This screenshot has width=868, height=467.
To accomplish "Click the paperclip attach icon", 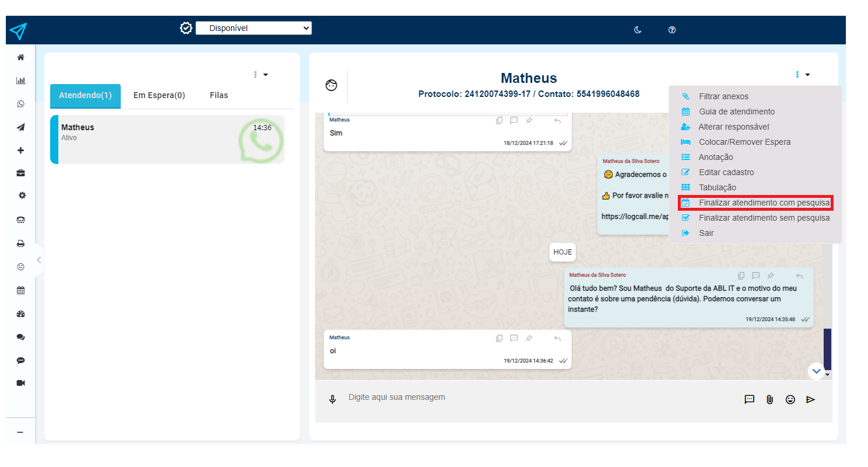I will pyautogui.click(x=769, y=400).
